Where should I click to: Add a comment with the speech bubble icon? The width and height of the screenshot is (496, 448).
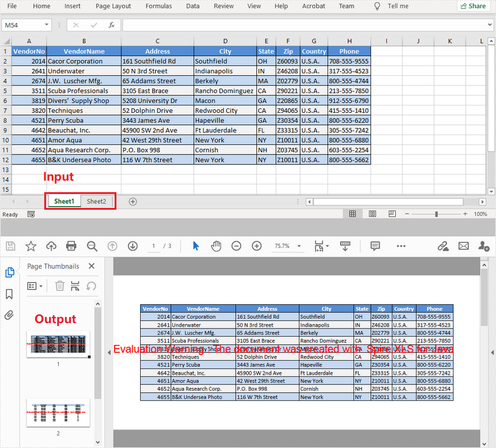point(375,246)
